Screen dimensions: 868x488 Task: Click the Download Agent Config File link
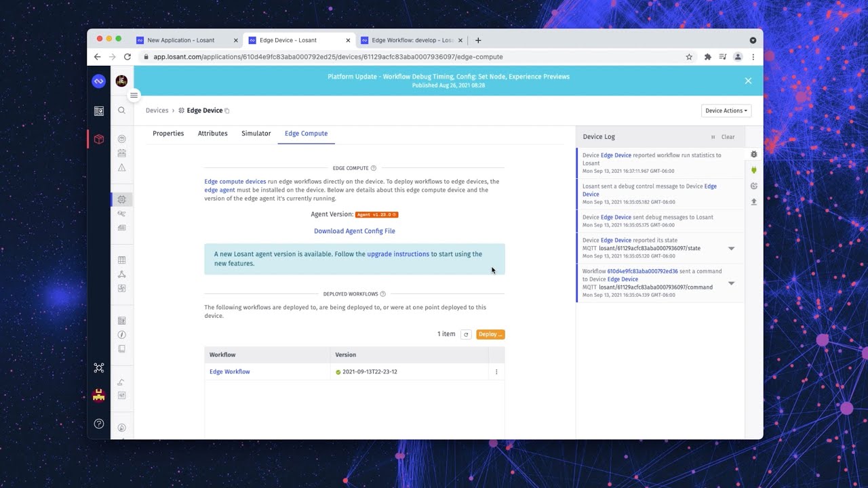click(355, 231)
